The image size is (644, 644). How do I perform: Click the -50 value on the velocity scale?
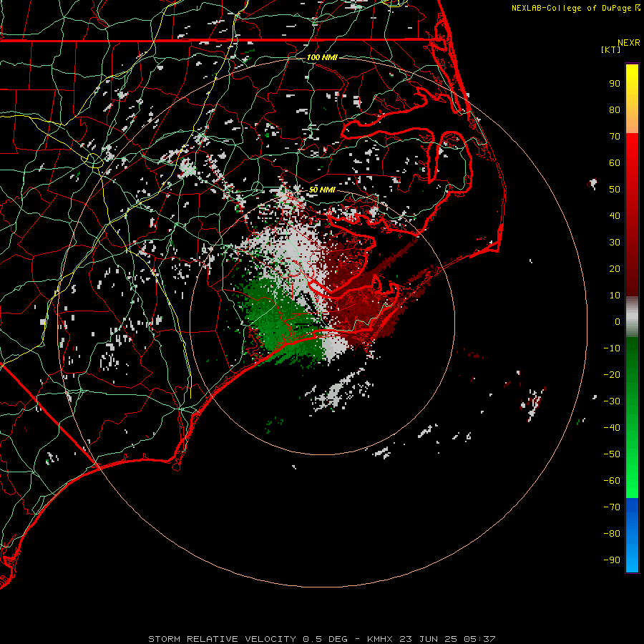(612, 454)
